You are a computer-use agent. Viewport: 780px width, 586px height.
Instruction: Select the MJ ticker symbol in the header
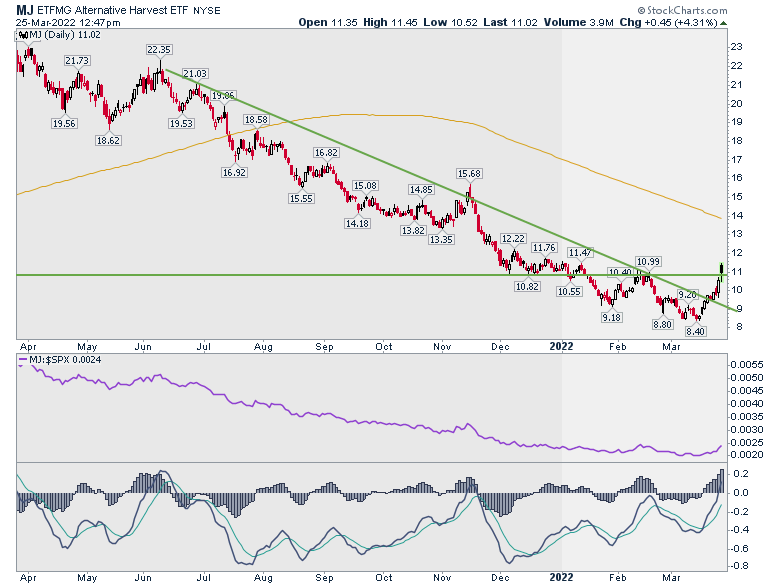(x=24, y=10)
